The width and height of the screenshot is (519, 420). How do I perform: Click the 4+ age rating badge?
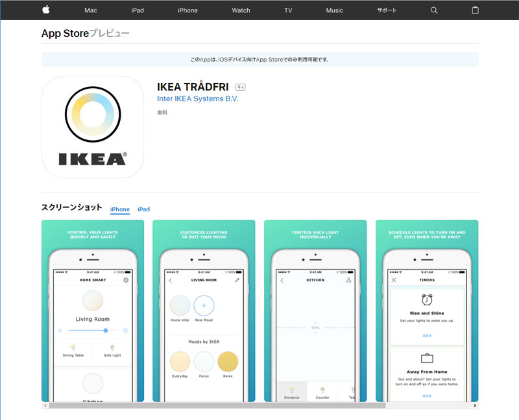pyautogui.click(x=240, y=87)
